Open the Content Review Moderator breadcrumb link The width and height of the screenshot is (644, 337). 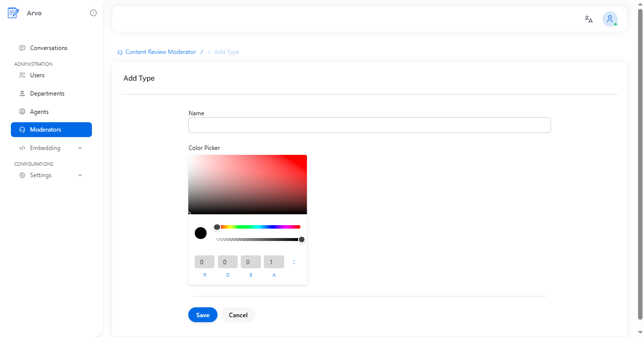point(161,51)
